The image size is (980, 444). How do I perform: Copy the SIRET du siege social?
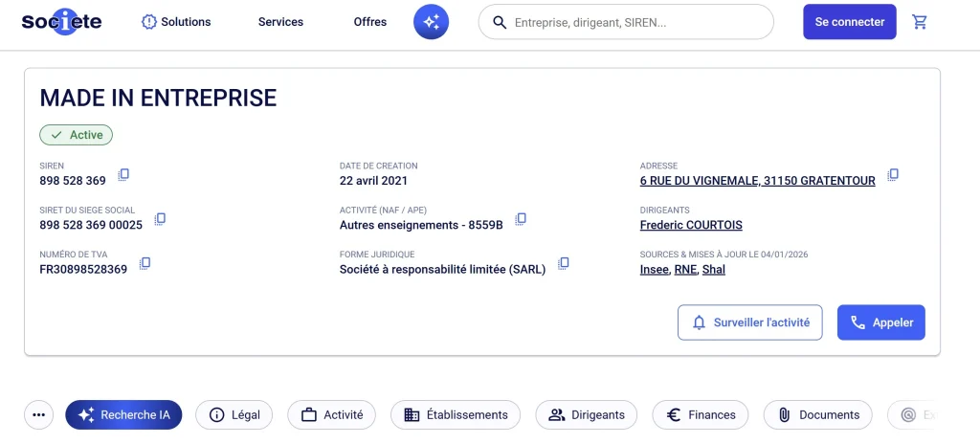pos(160,219)
